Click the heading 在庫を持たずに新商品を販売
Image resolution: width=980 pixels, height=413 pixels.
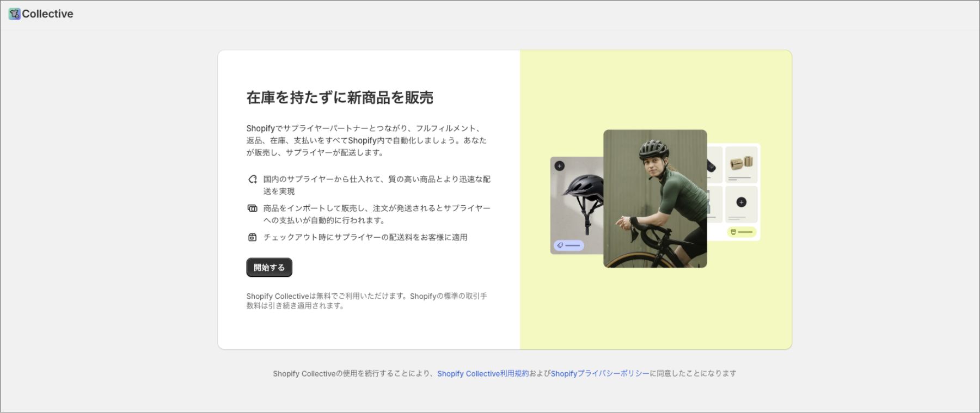339,98
